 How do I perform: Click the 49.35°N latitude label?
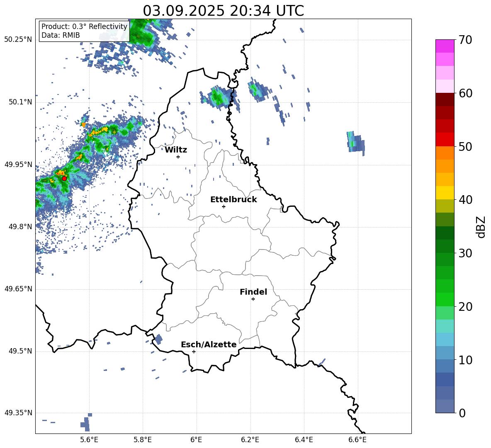pyautogui.click(x=18, y=413)
